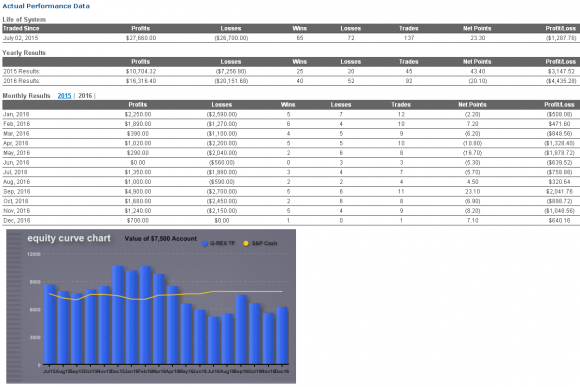This screenshot has height=387, width=580.
Task: Click the 'Monthly Results' label
Action: [26, 95]
